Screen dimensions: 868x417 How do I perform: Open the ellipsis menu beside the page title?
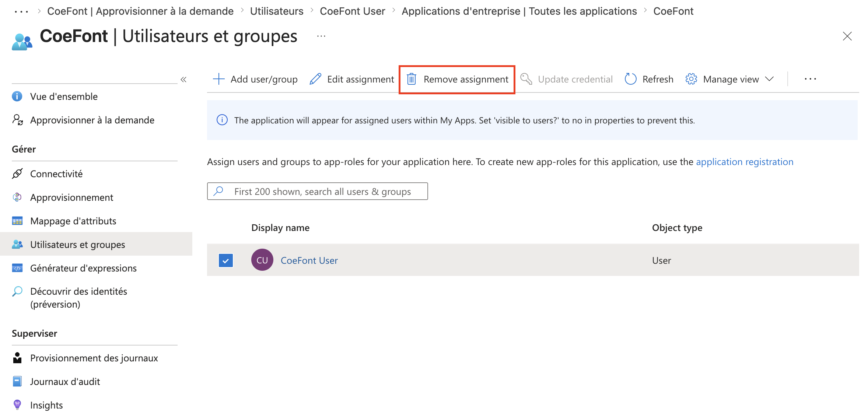[x=321, y=36]
